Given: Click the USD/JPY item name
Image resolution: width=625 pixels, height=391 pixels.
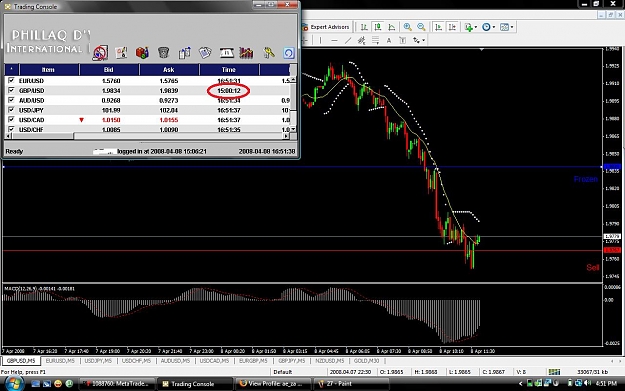Looking at the screenshot, I should tap(31, 110).
